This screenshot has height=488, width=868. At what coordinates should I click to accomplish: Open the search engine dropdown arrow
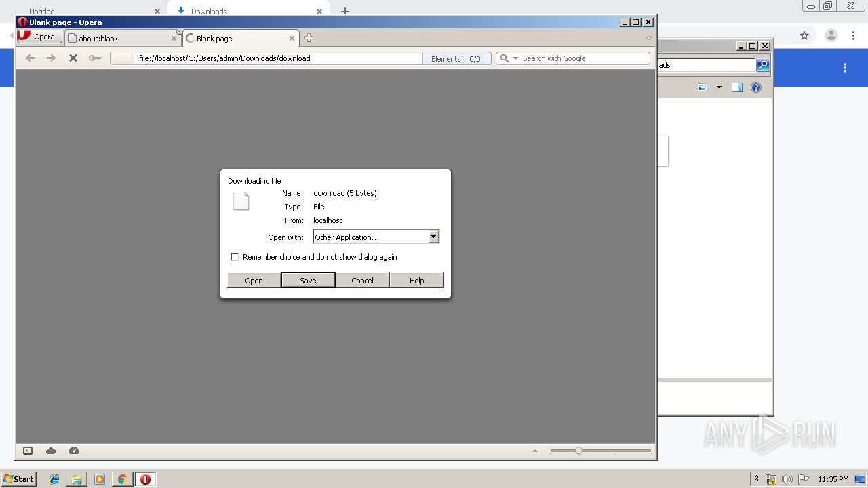[515, 58]
